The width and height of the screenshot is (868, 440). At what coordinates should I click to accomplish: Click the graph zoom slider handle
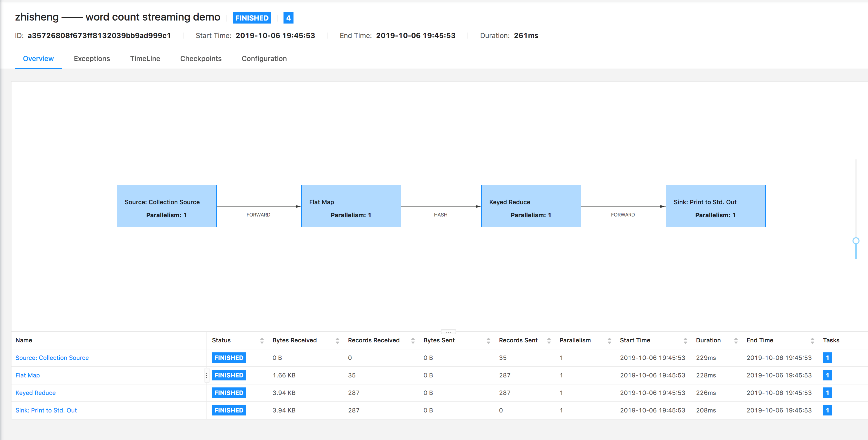[x=856, y=241]
